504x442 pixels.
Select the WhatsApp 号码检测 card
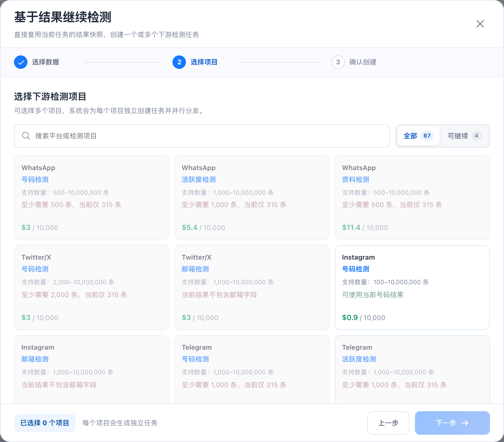(x=92, y=198)
